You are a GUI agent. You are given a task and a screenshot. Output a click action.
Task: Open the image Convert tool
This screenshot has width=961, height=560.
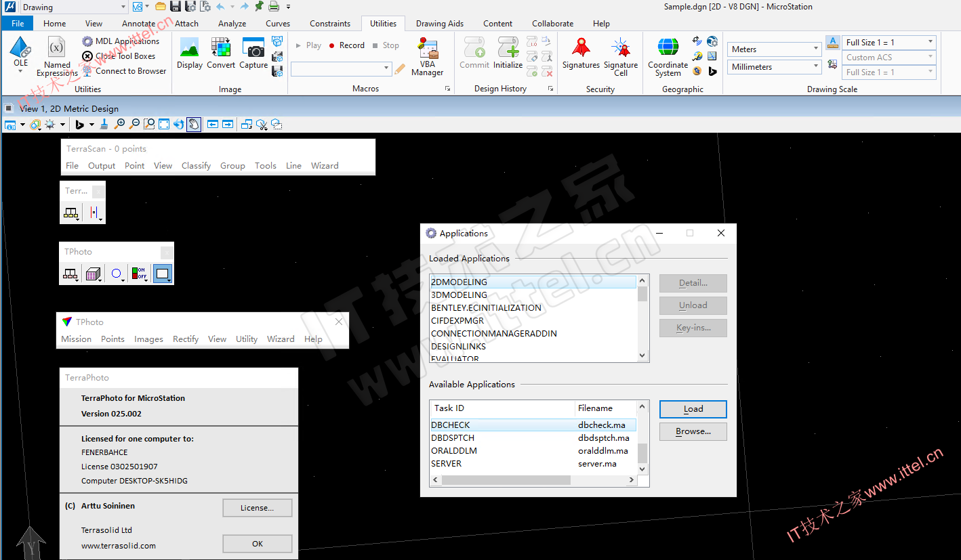221,53
